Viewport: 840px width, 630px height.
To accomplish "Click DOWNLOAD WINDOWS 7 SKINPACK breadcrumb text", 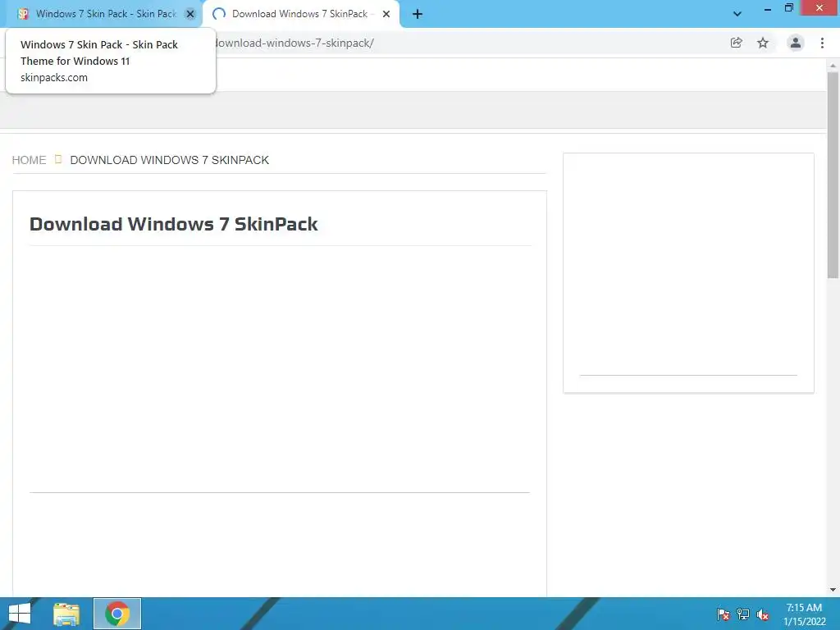I will click(169, 160).
